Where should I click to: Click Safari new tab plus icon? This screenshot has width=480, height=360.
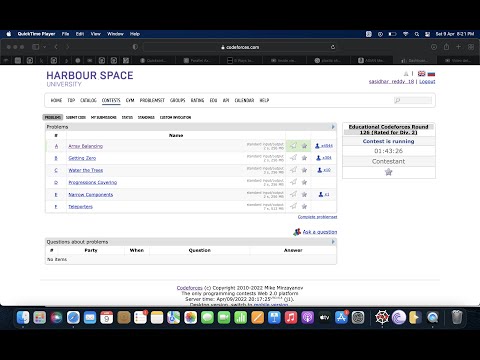click(x=458, y=47)
